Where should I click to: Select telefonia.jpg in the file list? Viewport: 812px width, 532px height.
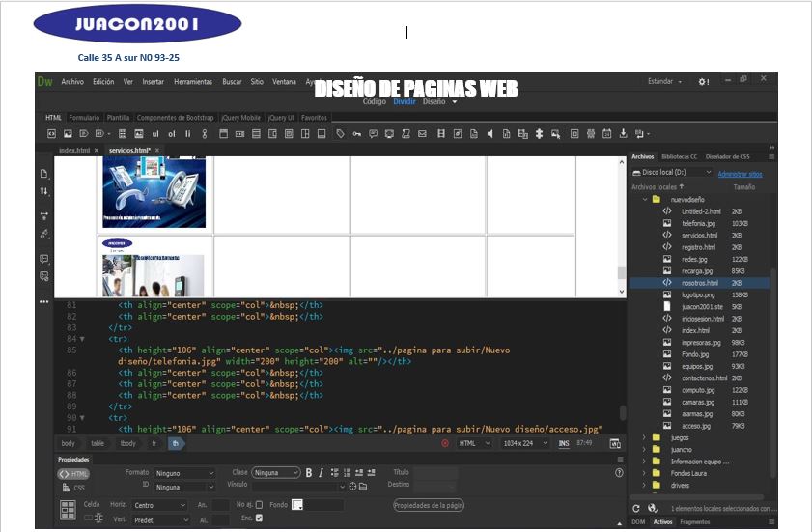pyautogui.click(x=700, y=223)
